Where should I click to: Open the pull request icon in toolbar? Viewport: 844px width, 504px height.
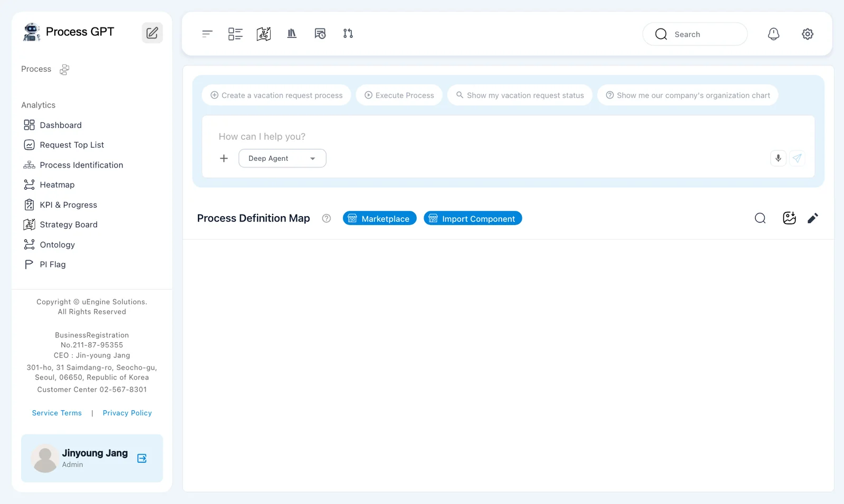pyautogui.click(x=348, y=34)
